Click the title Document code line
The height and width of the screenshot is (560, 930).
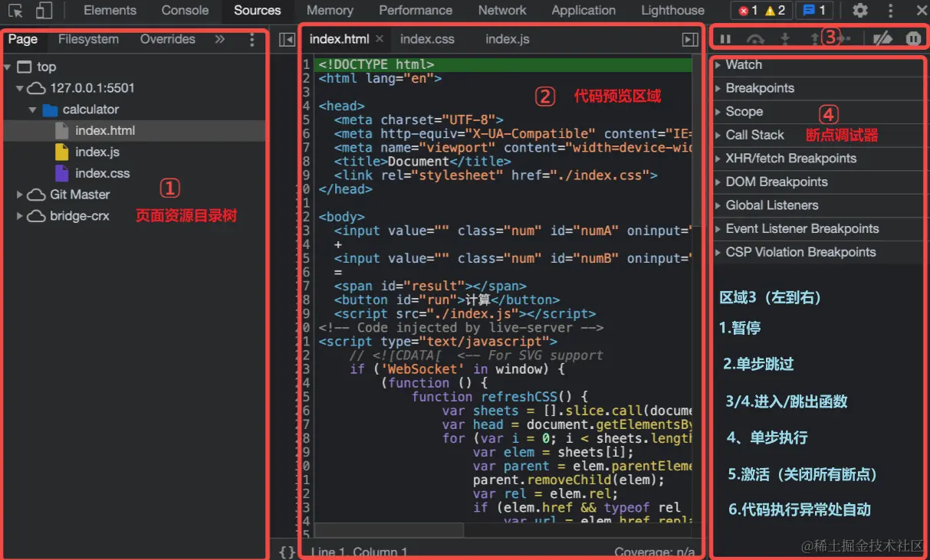422,162
